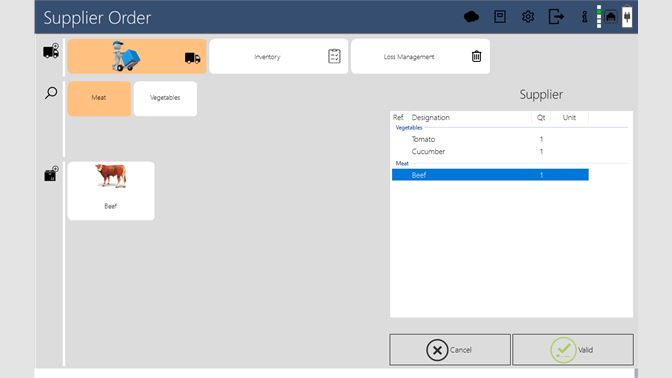Click the add-product box icon in sidebar
Screen dimensions: 672x378
point(51,174)
